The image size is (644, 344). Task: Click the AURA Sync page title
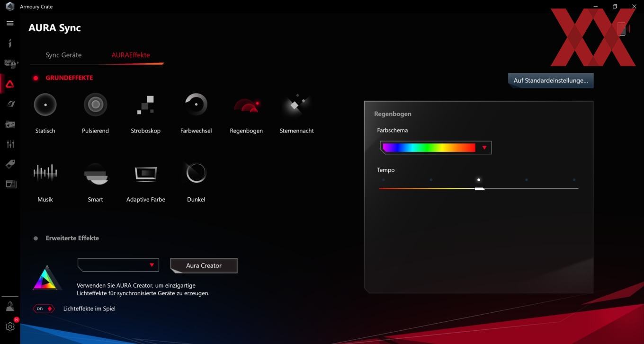coord(54,28)
